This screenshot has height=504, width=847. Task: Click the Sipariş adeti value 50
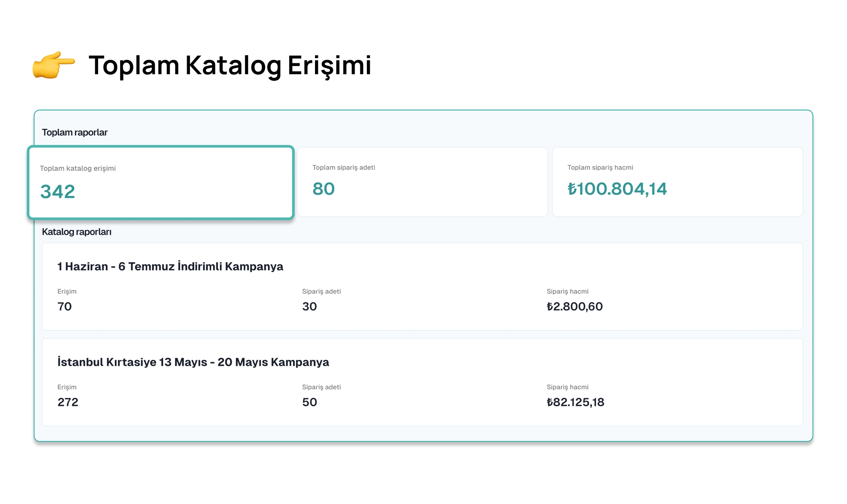(310, 402)
